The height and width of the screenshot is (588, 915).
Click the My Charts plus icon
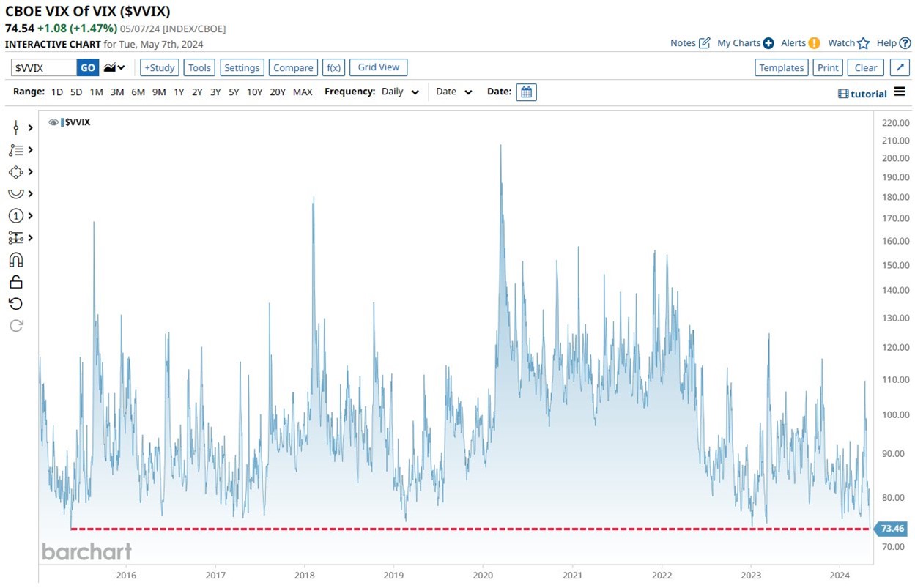pos(768,43)
